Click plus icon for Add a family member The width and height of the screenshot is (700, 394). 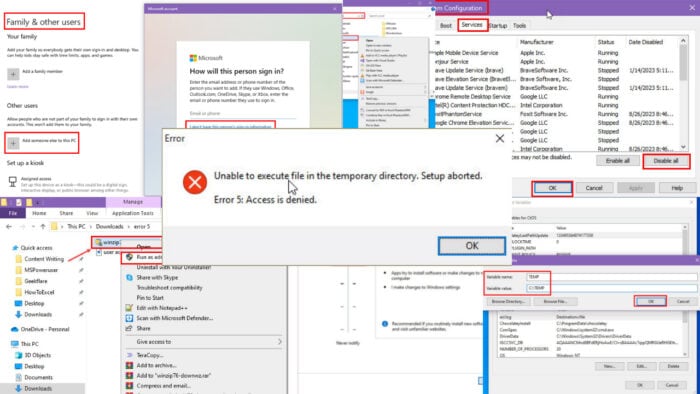point(13,74)
